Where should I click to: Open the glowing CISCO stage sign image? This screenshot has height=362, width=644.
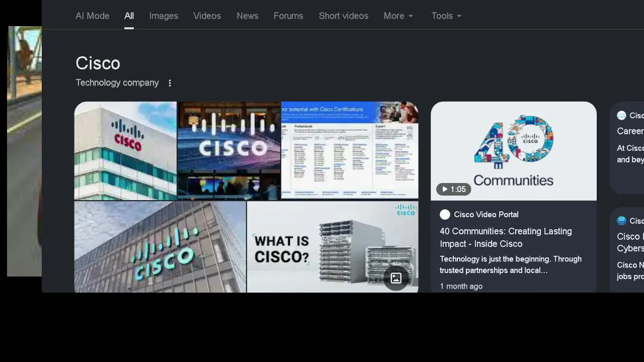[229, 151]
